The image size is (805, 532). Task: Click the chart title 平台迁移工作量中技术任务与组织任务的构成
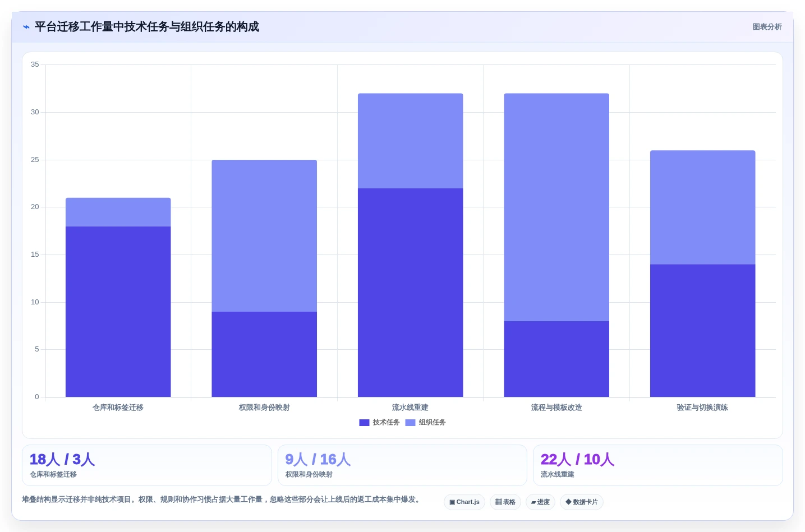point(147,27)
